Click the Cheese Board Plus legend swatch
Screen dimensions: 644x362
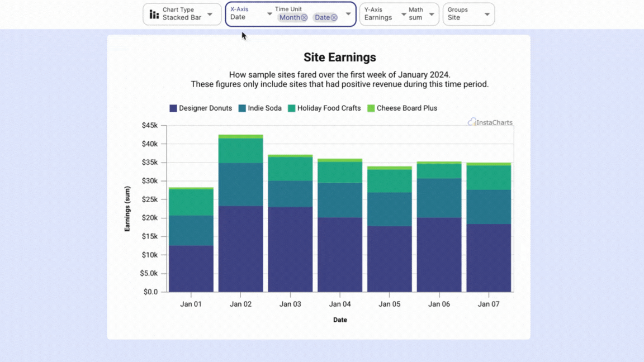coord(371,108)
